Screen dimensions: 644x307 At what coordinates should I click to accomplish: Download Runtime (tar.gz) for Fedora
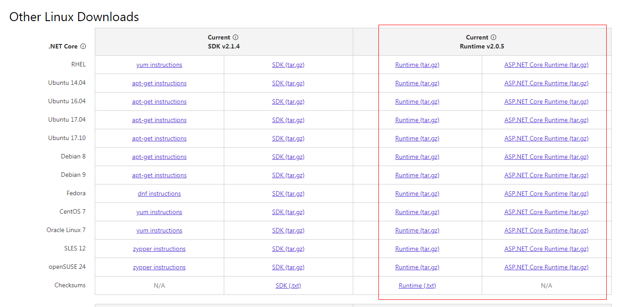pos(417,193)
